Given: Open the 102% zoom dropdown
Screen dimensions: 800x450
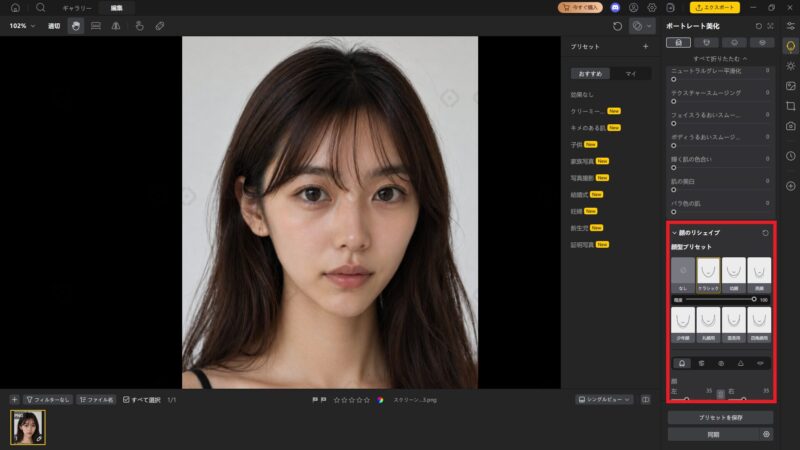Looking at the screenshot, I should (22, 26).
